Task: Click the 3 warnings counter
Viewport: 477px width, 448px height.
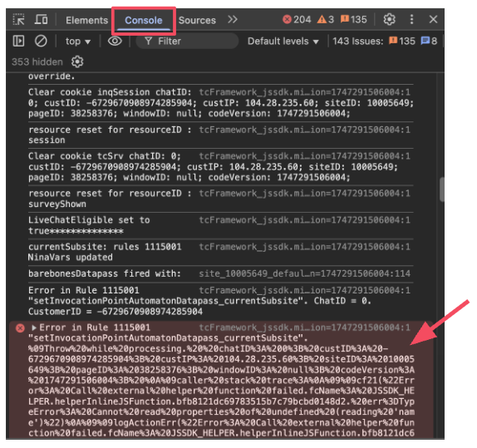Action: (326, 19)
